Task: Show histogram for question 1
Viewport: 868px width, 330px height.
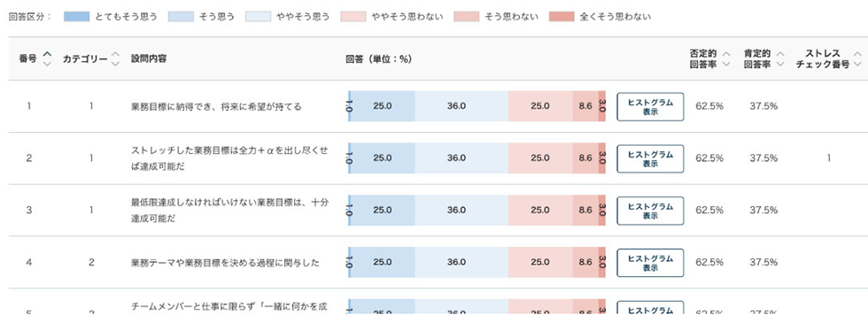Action: point(650,107)
